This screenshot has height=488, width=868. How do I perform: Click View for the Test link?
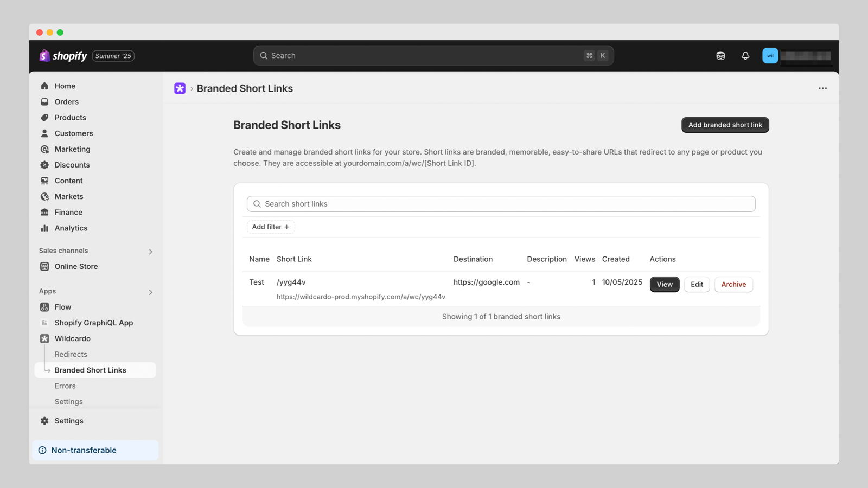(x=665, y=284)
